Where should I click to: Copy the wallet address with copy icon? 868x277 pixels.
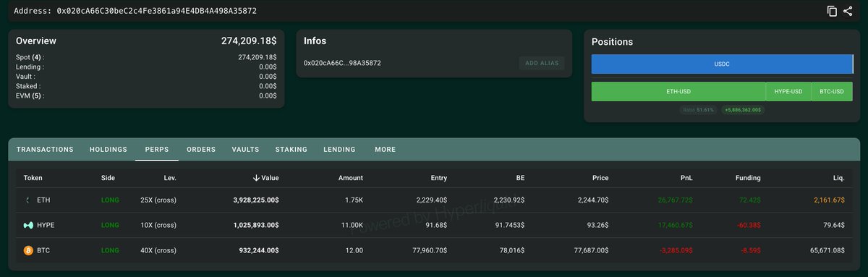coord(832,11)
